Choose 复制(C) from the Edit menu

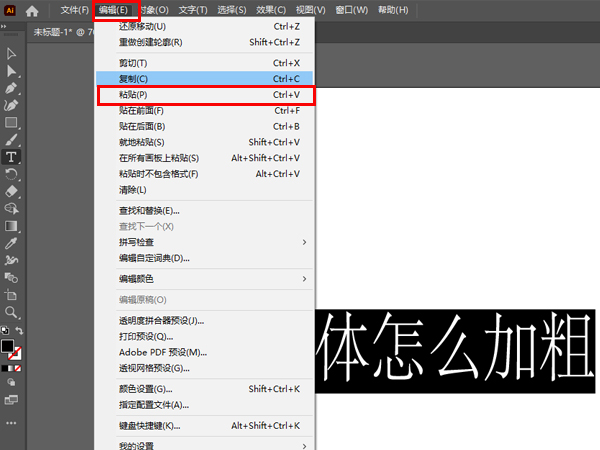click(205, 78)
